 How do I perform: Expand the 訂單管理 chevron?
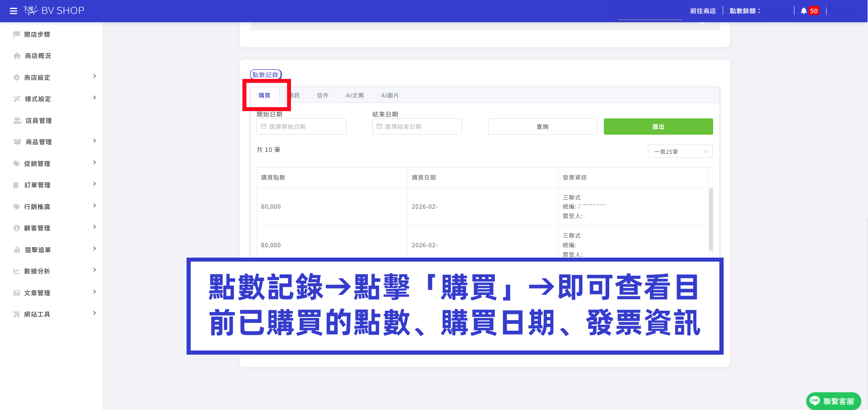pyautogui.click(x=94, y=184)
